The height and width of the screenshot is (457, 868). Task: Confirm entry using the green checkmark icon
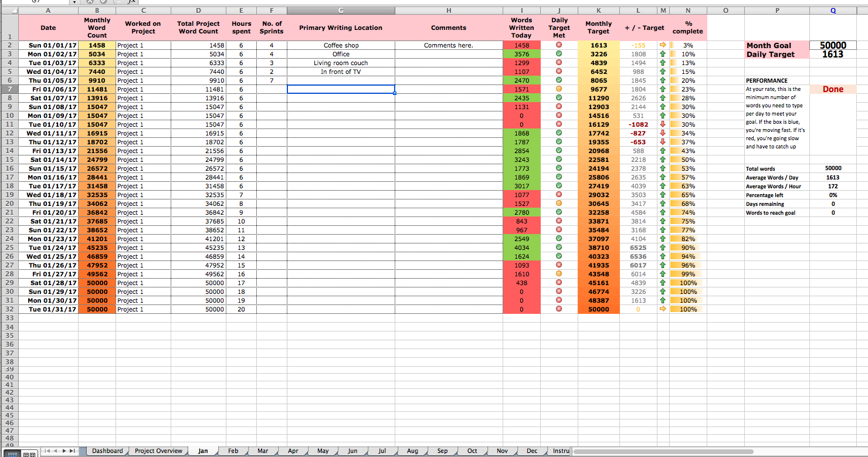tap(103, 2)
